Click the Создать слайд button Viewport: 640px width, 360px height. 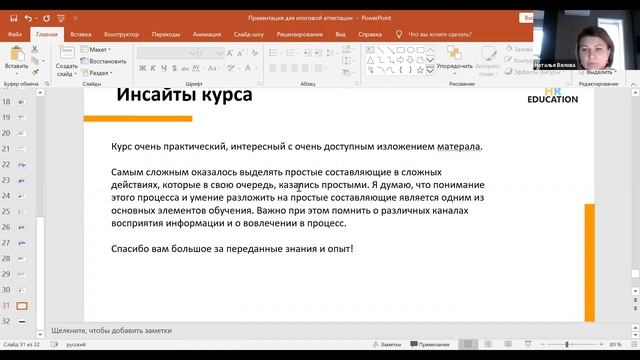pyautogui.click(x=67, y=60)
